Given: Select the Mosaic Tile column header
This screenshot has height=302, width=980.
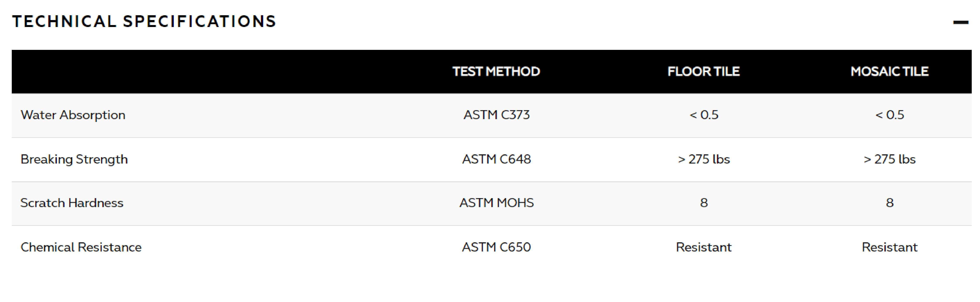Looking at the screenshot, I should 889,71.
